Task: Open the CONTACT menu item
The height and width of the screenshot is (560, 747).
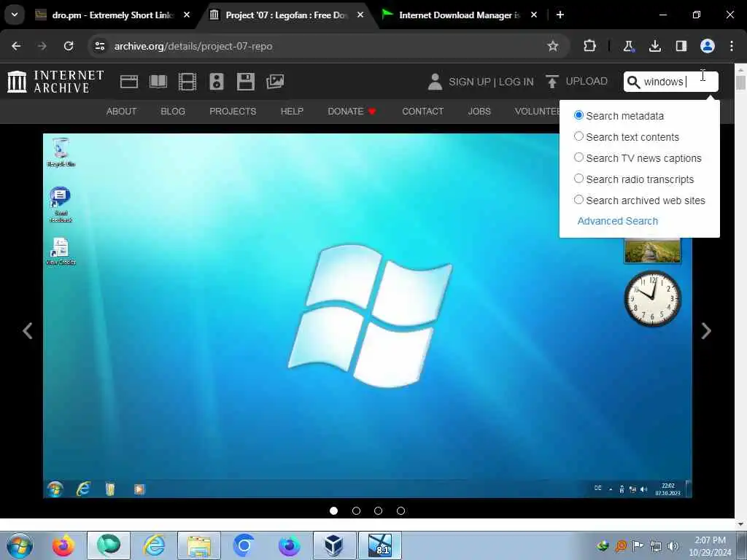Action: (x=423, y=112)
